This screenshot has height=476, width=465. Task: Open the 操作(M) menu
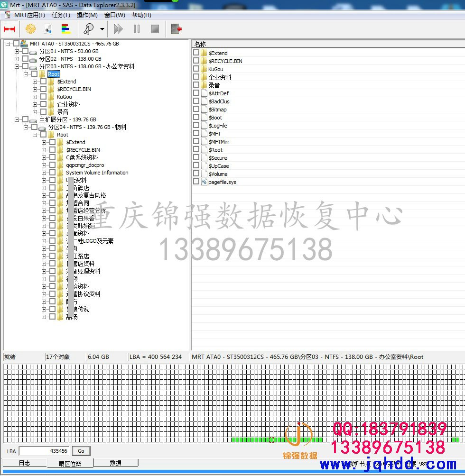pyautogui.click(x=87, y=15)
